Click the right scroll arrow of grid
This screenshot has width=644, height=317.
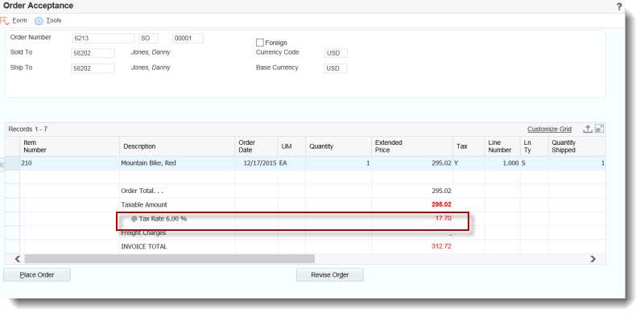click(x=592, y=259)
